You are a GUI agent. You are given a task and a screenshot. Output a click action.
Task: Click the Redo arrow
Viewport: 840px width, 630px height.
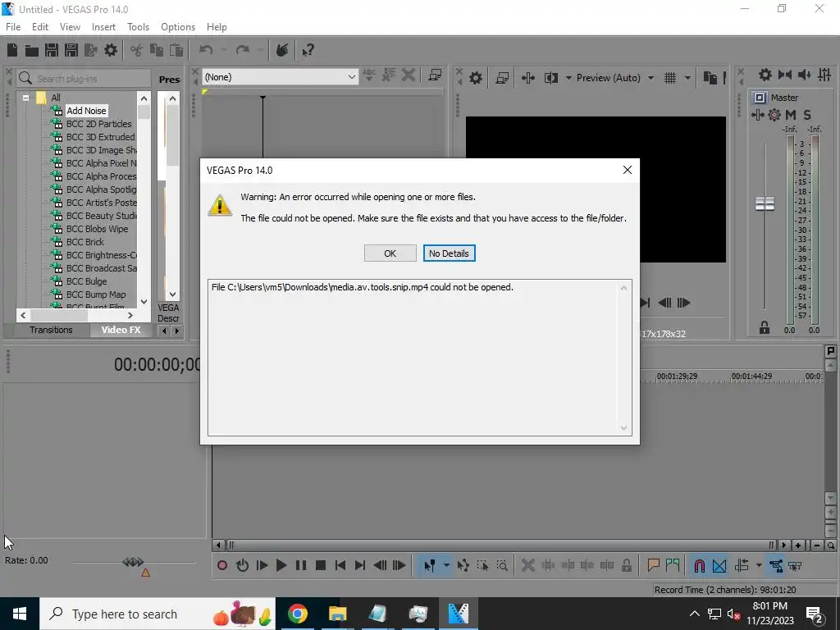243,50
